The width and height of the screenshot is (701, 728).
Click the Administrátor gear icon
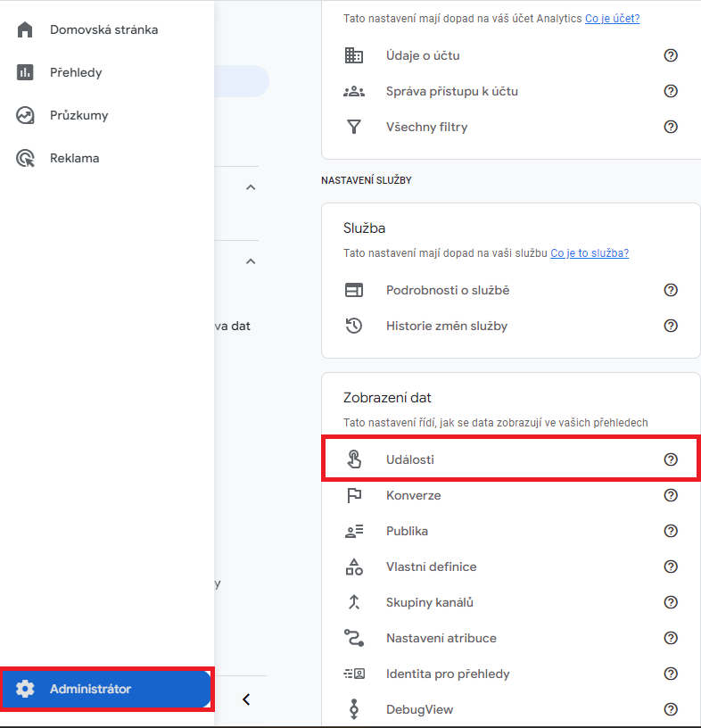25,688
